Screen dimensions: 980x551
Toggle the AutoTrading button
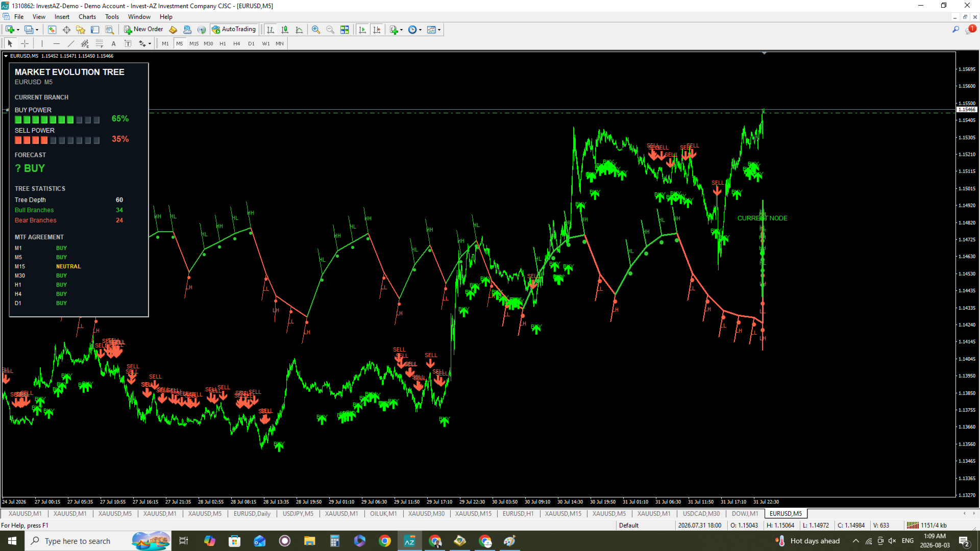(x=234, y=30)
